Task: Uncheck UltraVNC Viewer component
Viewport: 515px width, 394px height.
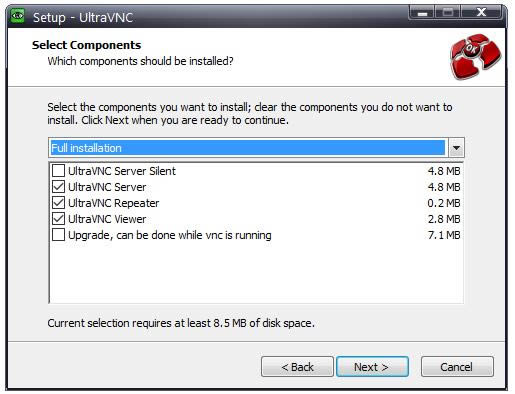Action: click(58, 219)
